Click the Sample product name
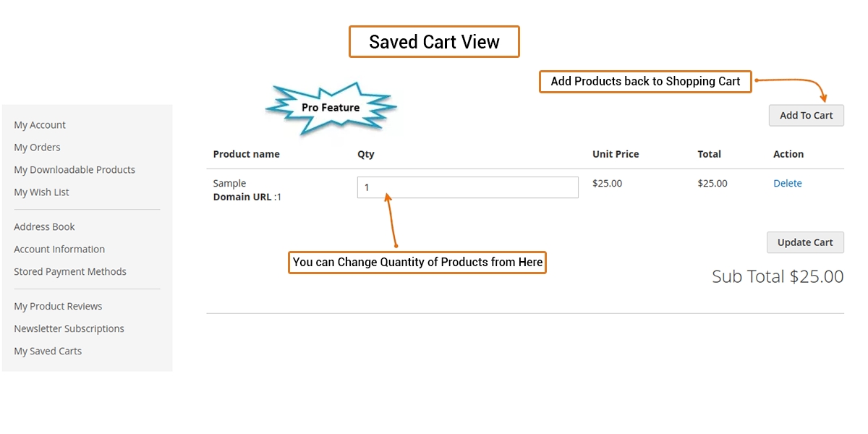868x434 pixels. 229,184
